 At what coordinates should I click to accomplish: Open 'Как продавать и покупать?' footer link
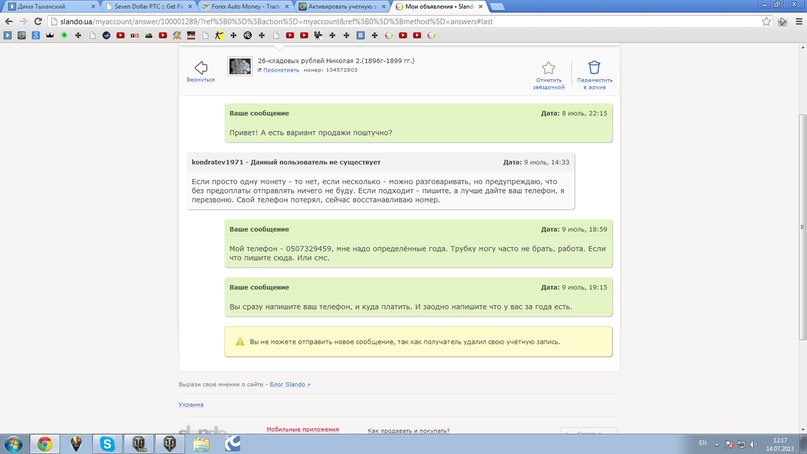[x=409, y=429]
